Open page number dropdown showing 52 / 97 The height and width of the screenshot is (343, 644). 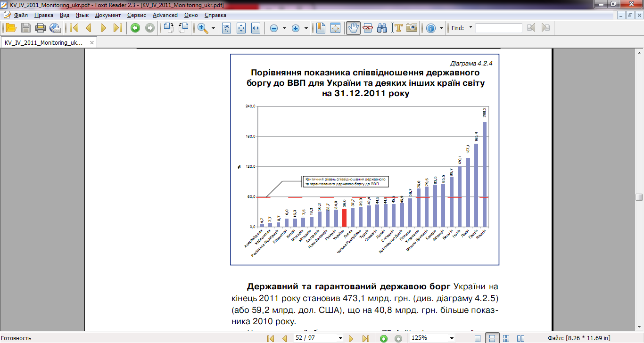pos(341,338)
